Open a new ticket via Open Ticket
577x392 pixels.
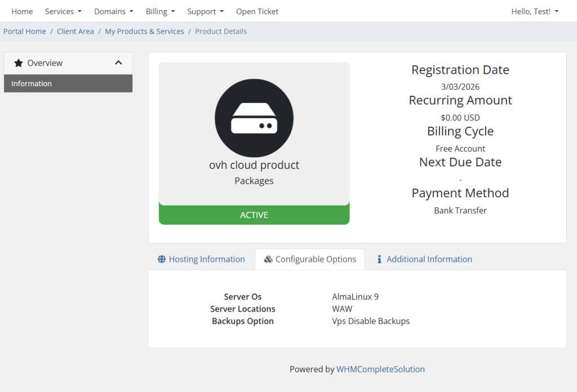point(257,11)
